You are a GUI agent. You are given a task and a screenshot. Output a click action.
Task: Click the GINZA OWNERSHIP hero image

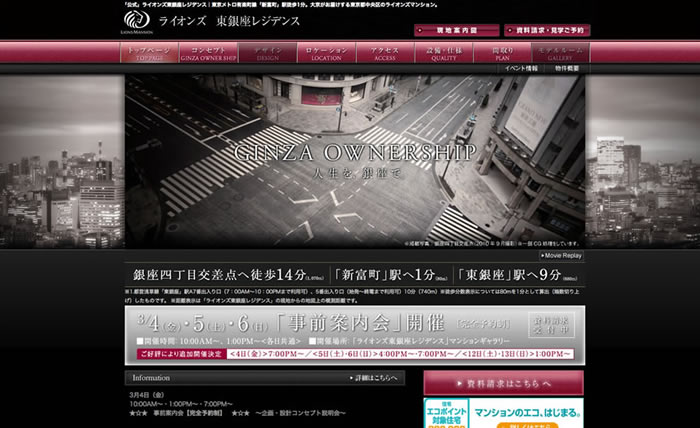(x=355, y=162)
